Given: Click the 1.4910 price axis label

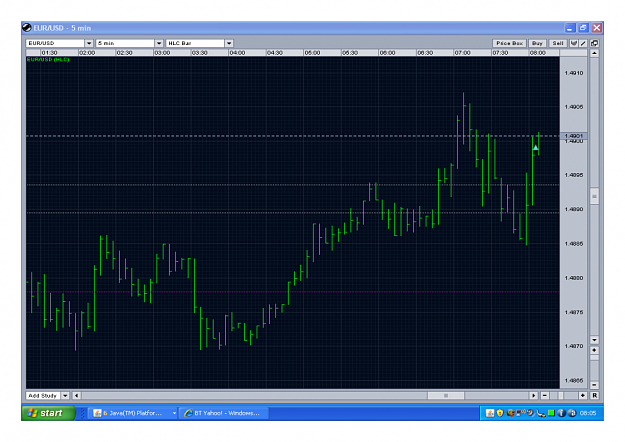Looking at the screenshot, I should 574,73.
